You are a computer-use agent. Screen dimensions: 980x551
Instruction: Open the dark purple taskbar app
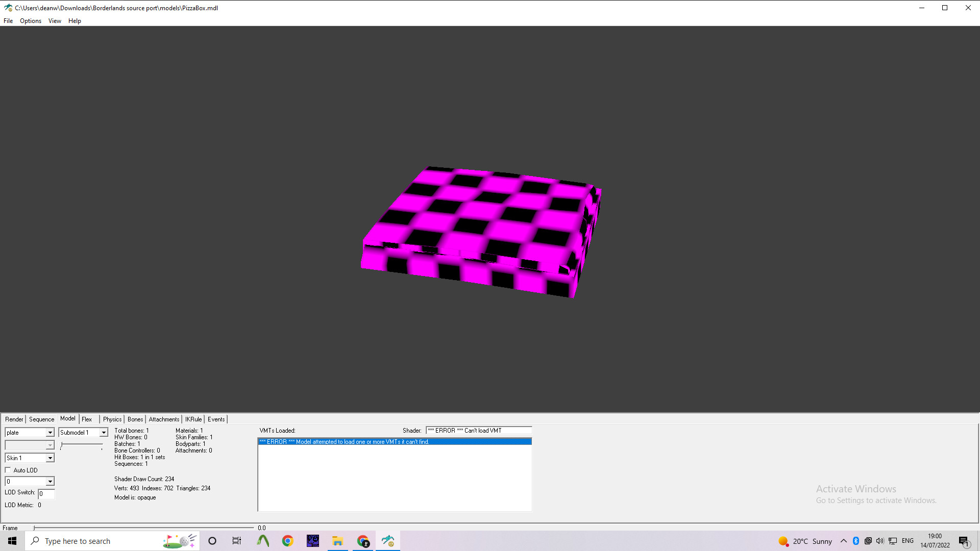pos(313,541)
